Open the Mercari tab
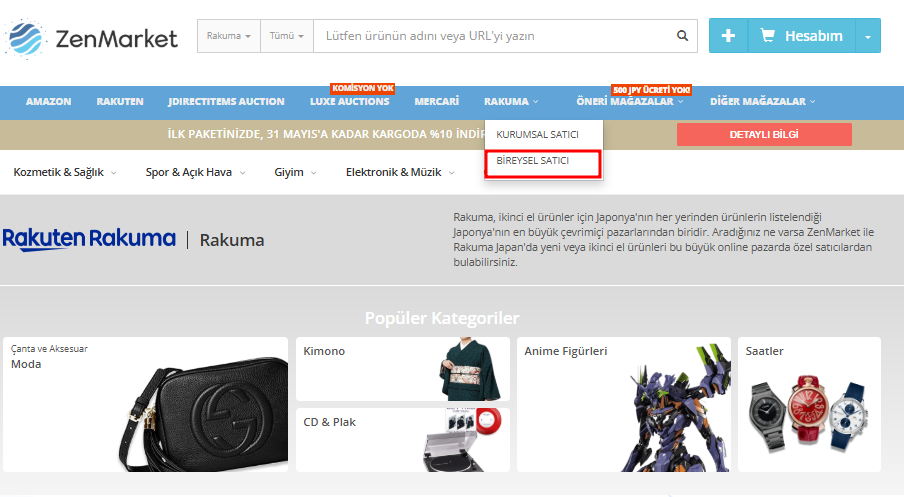Viewport: 904px width, 497px height. [x=436, y=101]
